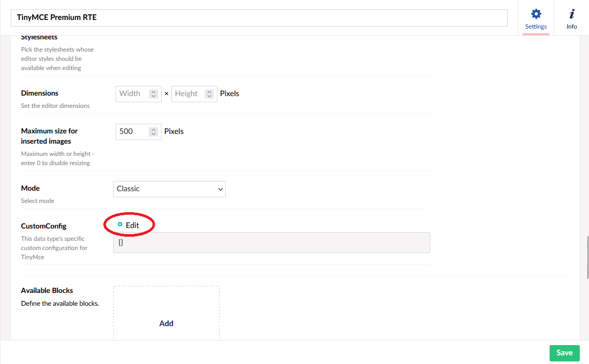Click the CustomConfig JSON box showing {}
The image size is (589, 364).
pyautogui.click(x=272, y=243)
